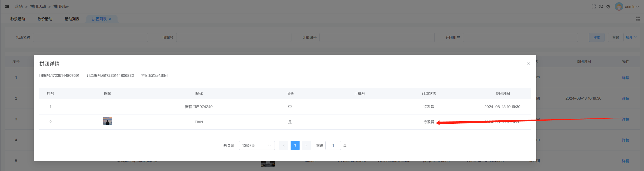The image size is (644, 171).
Task: Click 团编号:17235144807591 text
Action: [59, 75]
